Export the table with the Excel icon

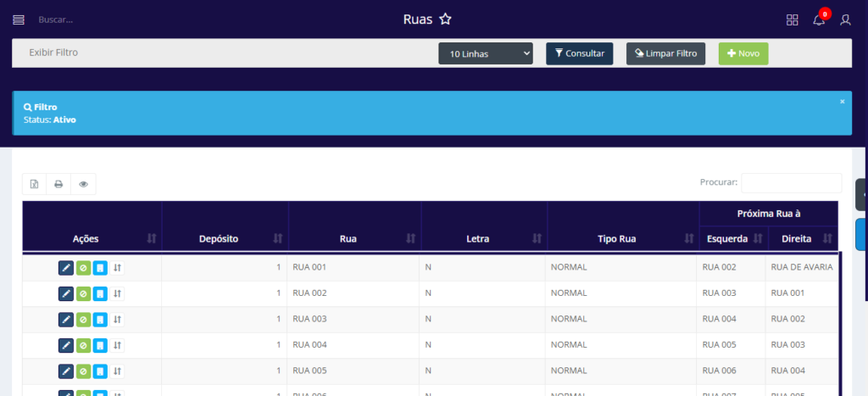[35, 184]
